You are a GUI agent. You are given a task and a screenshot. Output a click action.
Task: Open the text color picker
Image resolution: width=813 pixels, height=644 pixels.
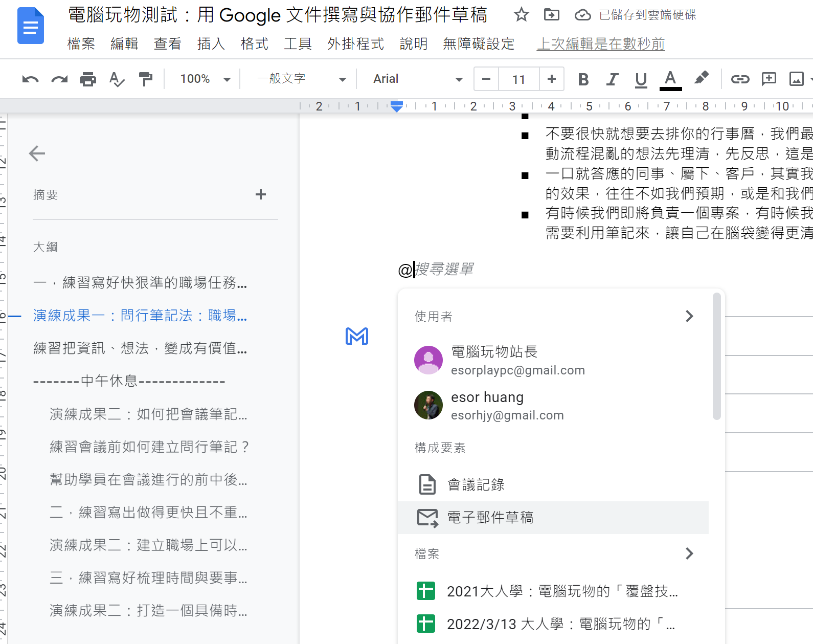[670, 80]
